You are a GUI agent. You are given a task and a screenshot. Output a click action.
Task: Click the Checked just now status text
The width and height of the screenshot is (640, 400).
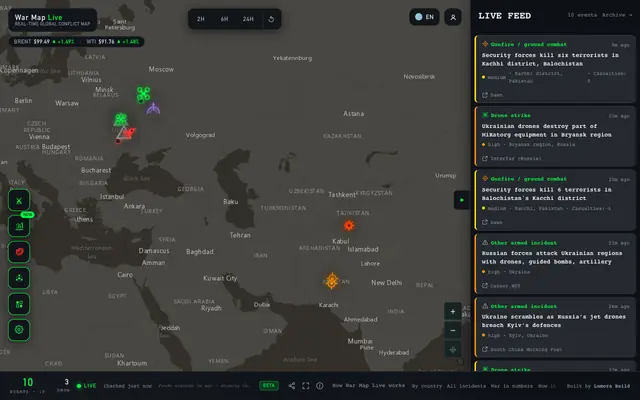127,386
